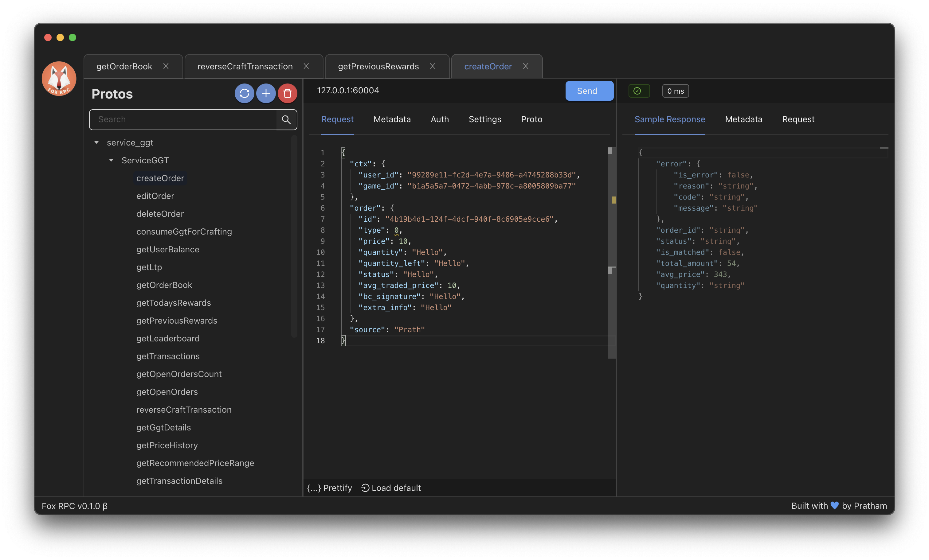The image size is (929, 560).
Task: Close the getOrderBook tab
Action: pos(166,66)
